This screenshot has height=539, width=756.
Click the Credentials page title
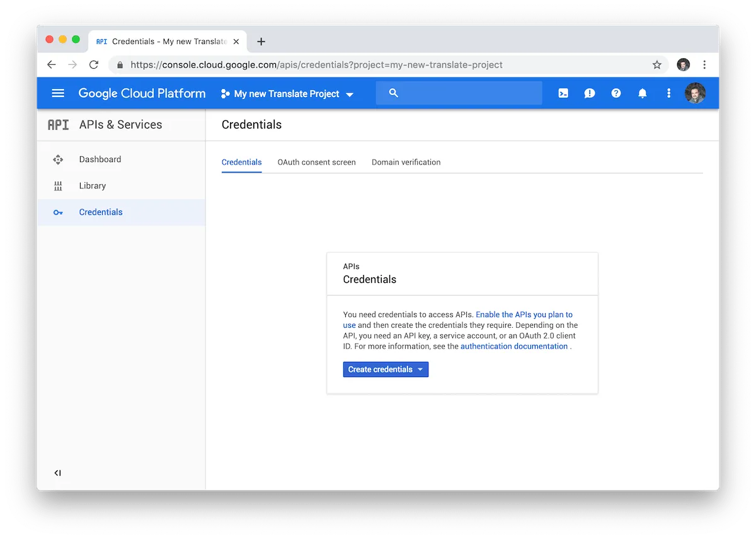251,125
